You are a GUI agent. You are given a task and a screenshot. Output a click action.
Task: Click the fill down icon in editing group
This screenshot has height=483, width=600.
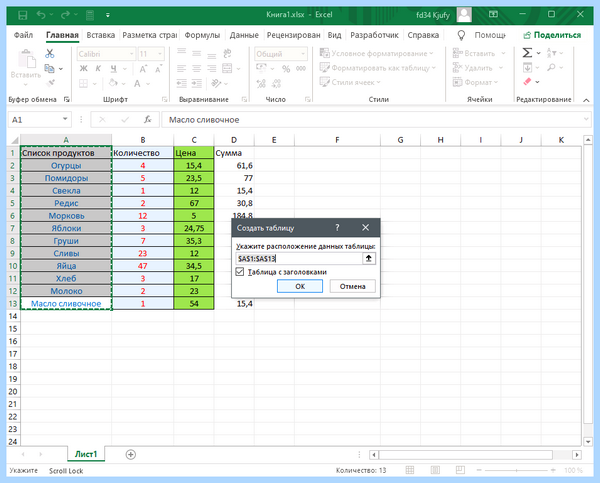(527, 68)
